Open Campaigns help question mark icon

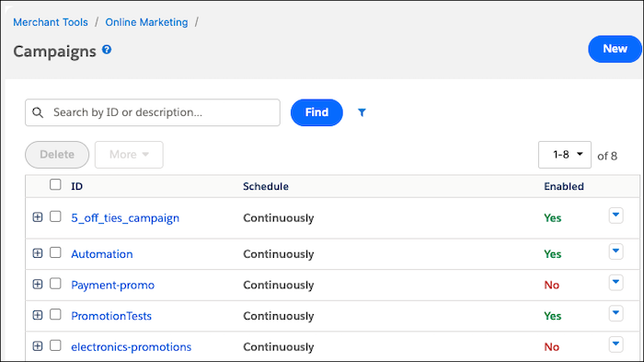click(x=107, y=50)
